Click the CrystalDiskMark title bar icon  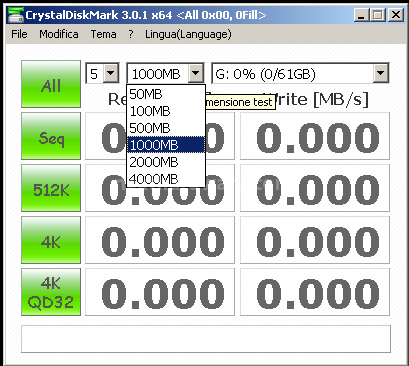point(16,15)
